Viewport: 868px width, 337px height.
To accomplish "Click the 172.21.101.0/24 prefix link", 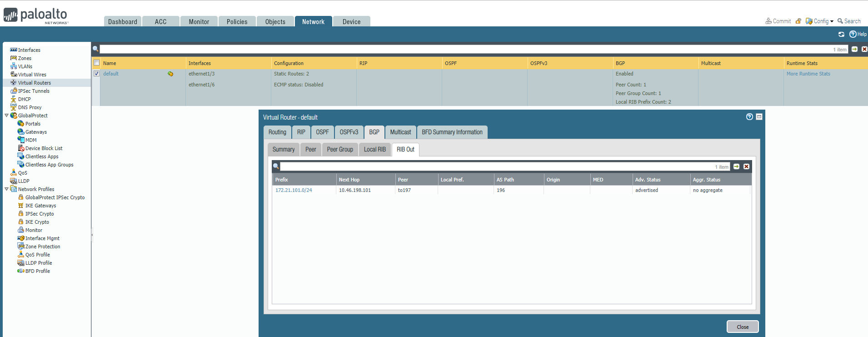I will (x=294, y=190).
